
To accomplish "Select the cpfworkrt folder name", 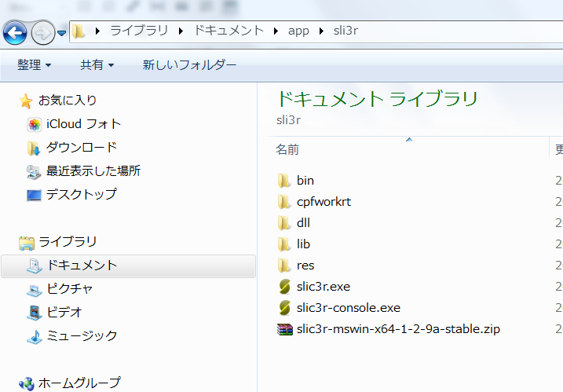I will 324,202.
